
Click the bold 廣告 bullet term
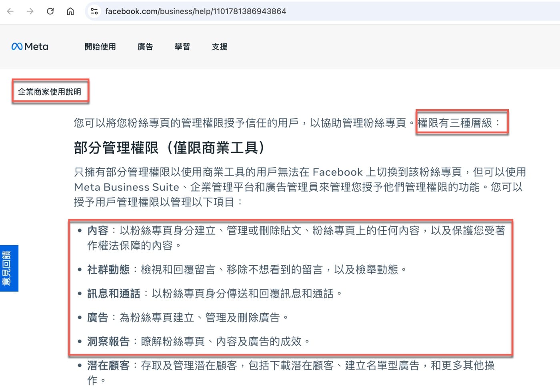(x=98, y=318)
